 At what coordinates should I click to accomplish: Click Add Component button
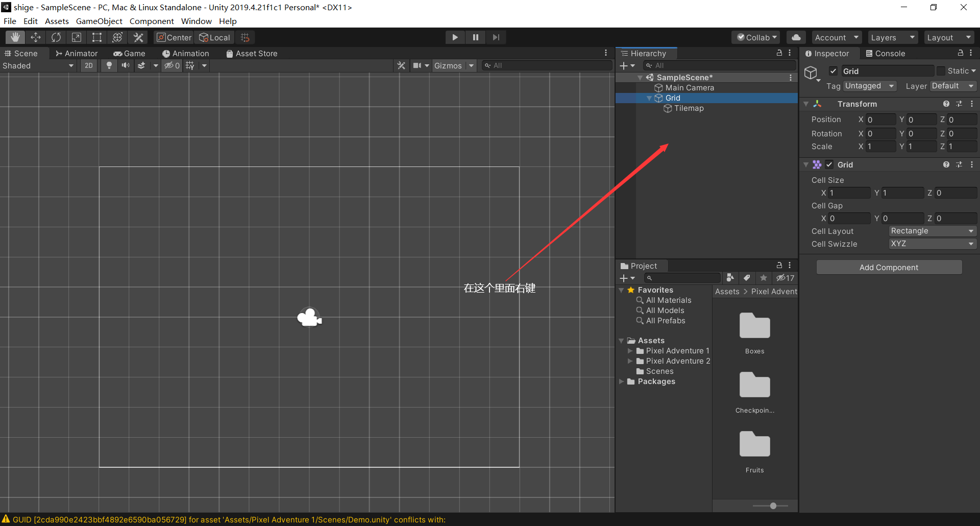coord(889,267)
